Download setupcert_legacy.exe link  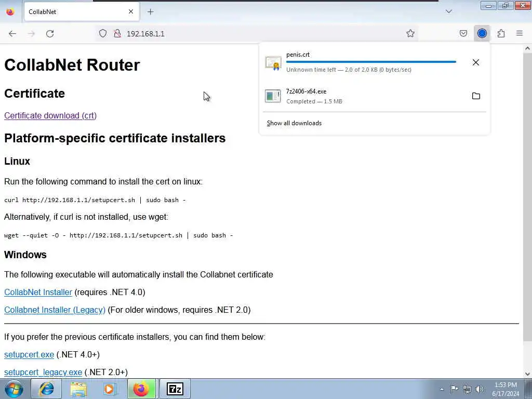[43, 372]
